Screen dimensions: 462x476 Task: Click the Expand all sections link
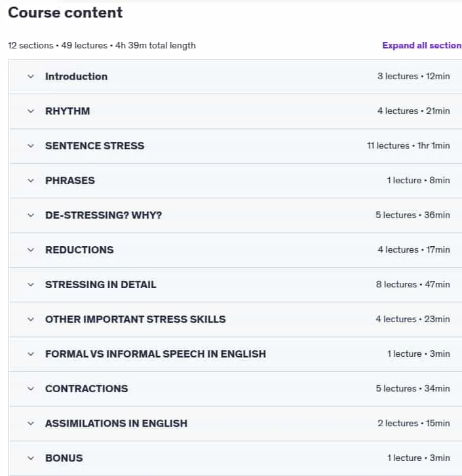(422, 46)
